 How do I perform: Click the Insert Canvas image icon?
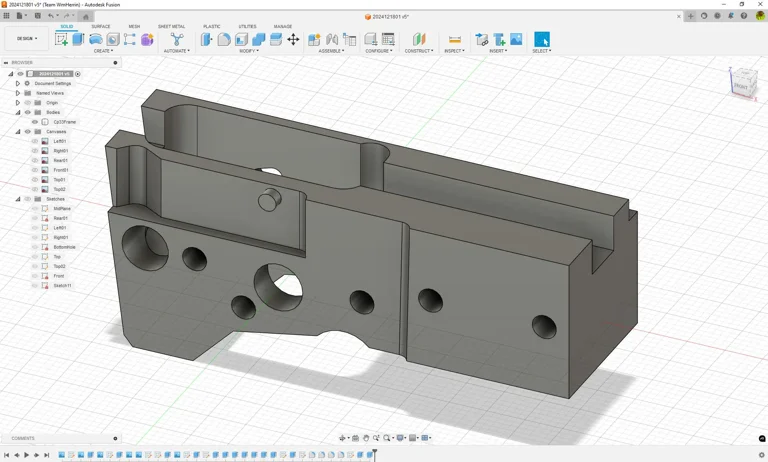(516, 39)
